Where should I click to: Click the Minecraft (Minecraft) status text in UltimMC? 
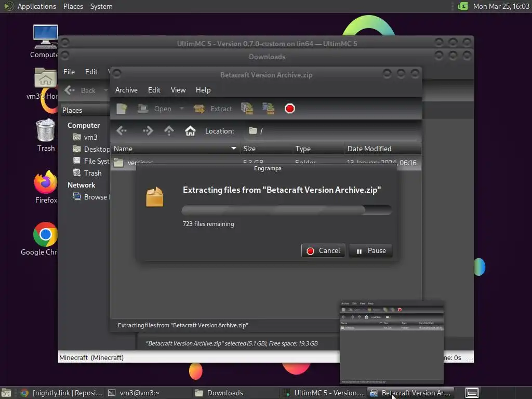pyautogui.click(x=91, y=357)
